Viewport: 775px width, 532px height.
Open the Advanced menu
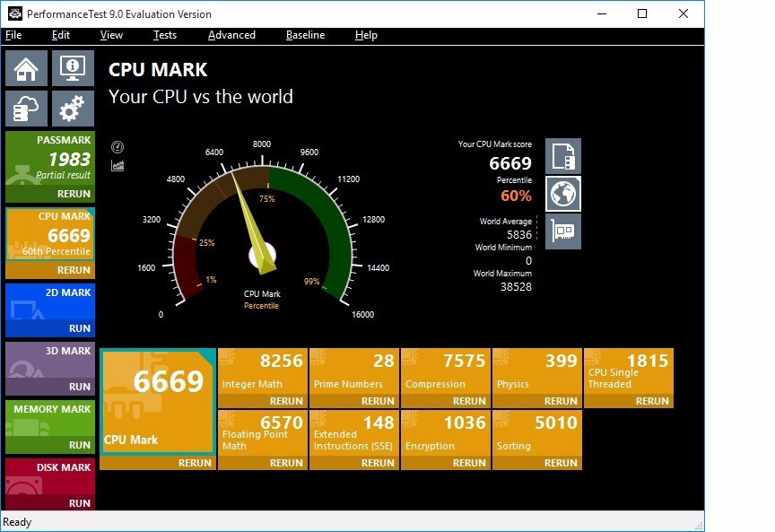tap(231, 35)
